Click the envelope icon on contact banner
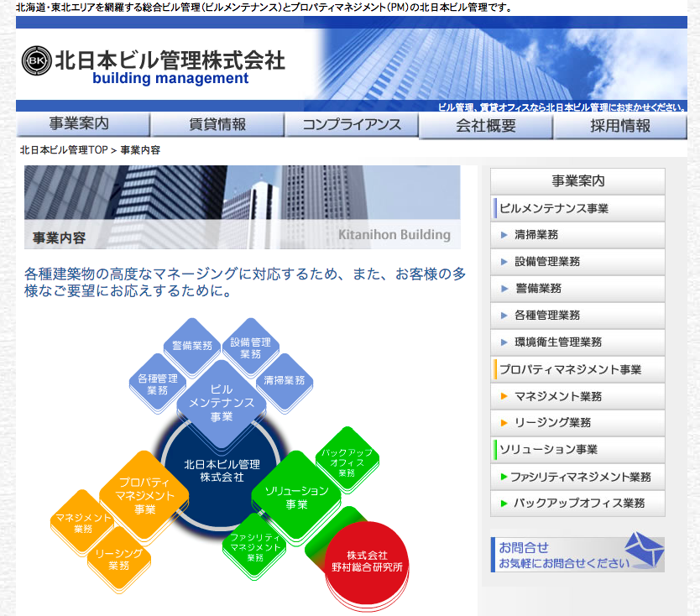This screenshot has height=616, width=700. point(643,549)
